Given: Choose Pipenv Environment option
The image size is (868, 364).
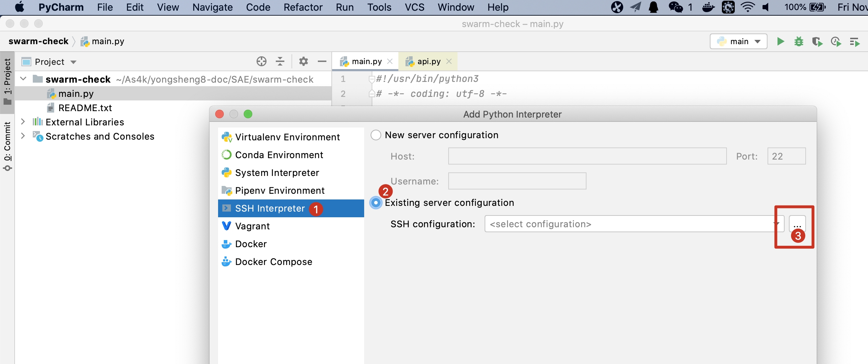Looking at the screenshot, I should (291, 191).
